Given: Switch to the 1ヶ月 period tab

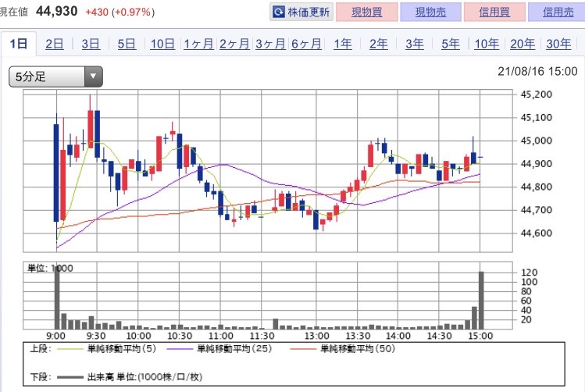Looking at the screenshot, I should click(198, 44).
